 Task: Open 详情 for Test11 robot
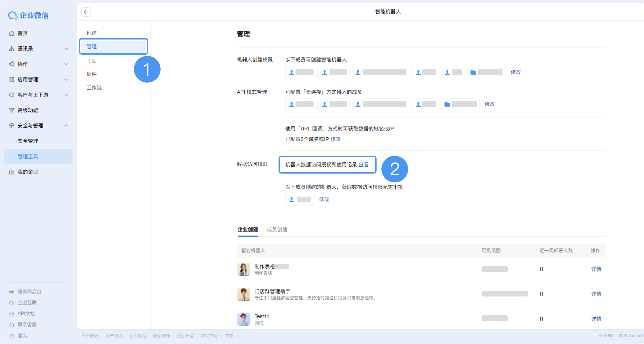coord(596,319)
